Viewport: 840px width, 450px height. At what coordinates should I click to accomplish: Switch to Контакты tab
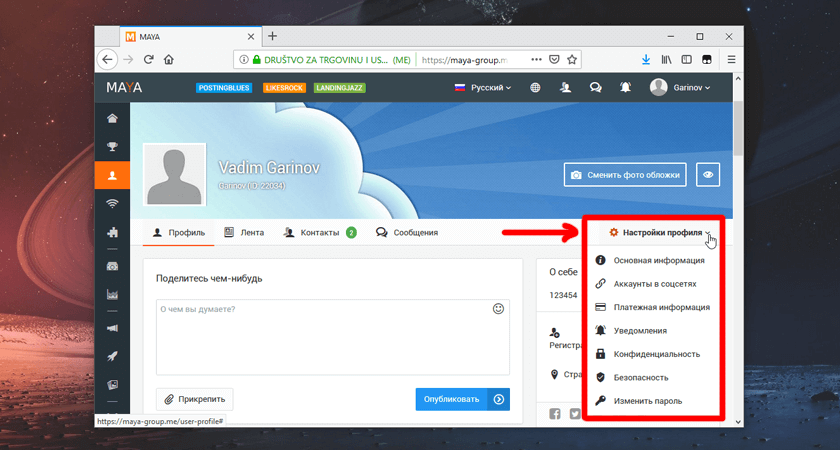320,232
